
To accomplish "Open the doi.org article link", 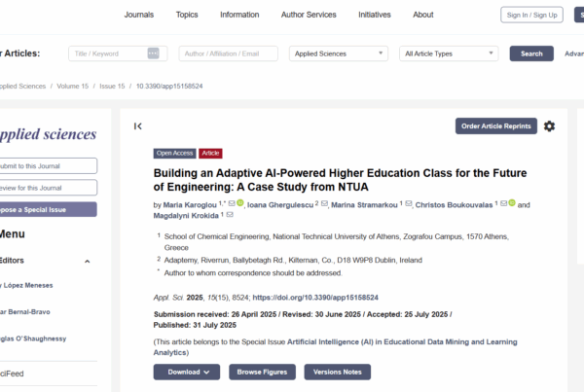I will [x=315, y=298].
